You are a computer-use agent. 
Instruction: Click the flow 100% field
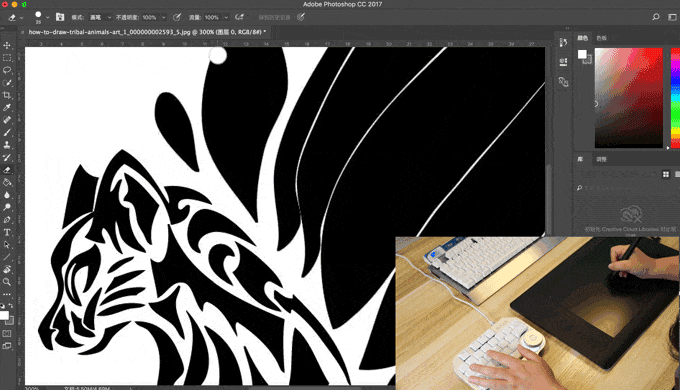(x=212, y=17)
